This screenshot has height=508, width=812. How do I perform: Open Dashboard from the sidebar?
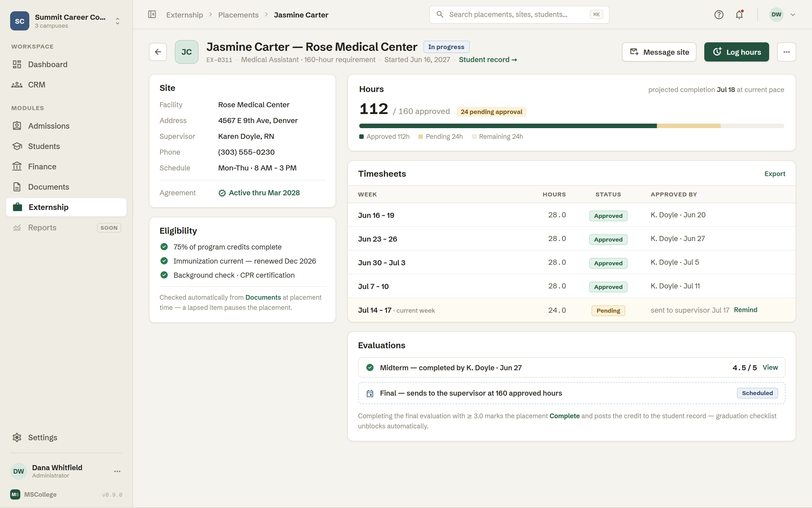66,64
